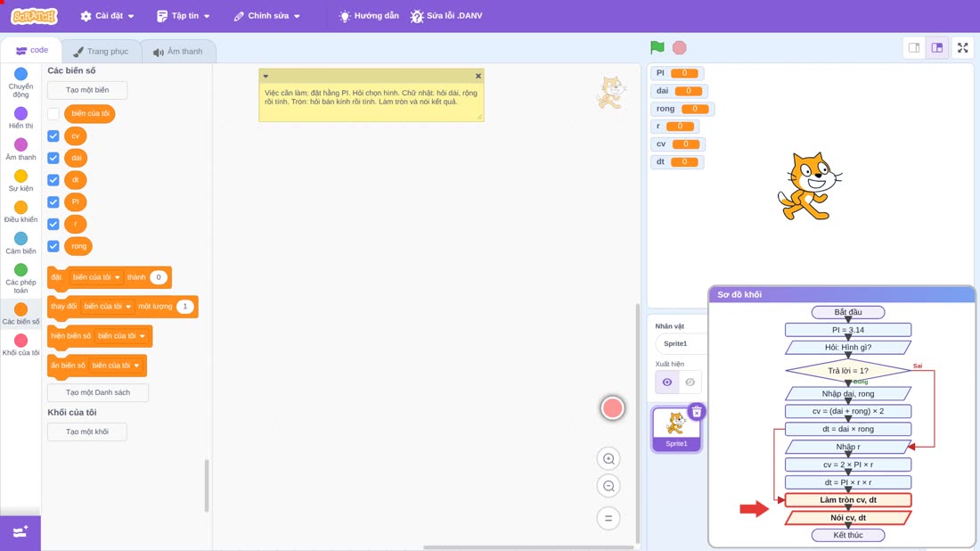Open the Sự kiện blocks category

point(20,180)
